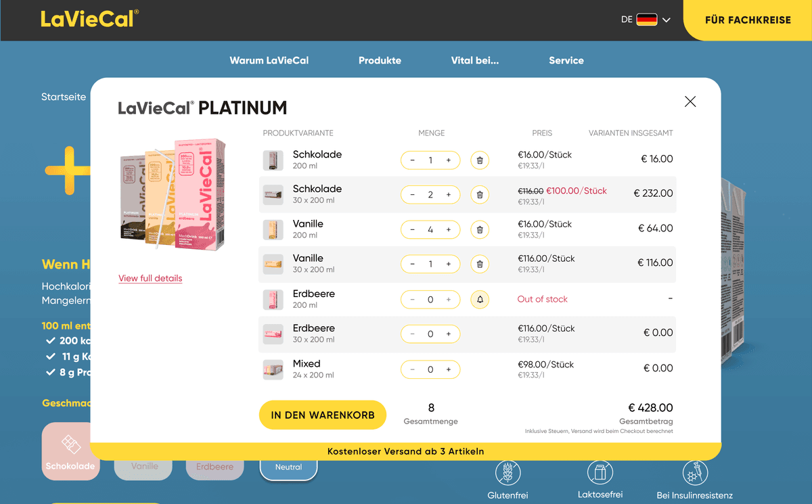Click the "FÜR FACHKREISE" button
Image resolution: width=812 pixels, height=504 pixels.
[748, 20]
